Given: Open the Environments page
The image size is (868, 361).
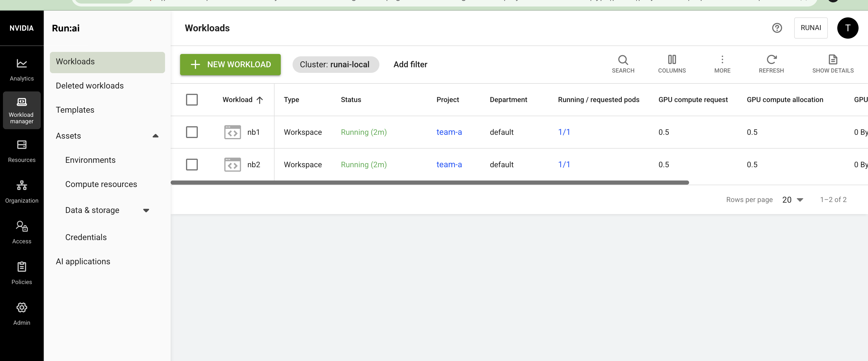Looking at the screenshot, I should point(90,160).
